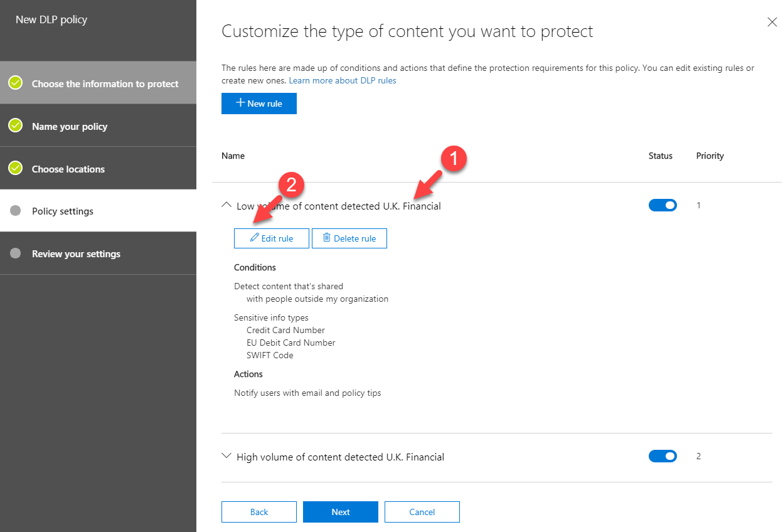
Task: Click EU Debit Card Number info type
Action: (x=291, y=343)
